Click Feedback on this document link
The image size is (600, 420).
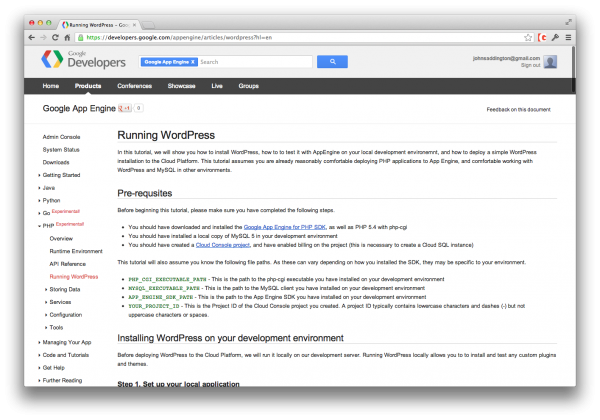coord(518,110)
